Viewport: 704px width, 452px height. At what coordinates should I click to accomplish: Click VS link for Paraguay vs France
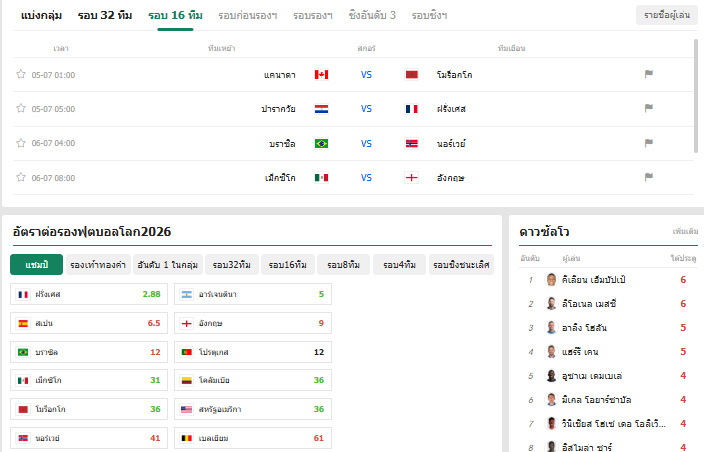click(x=366, y=109)
